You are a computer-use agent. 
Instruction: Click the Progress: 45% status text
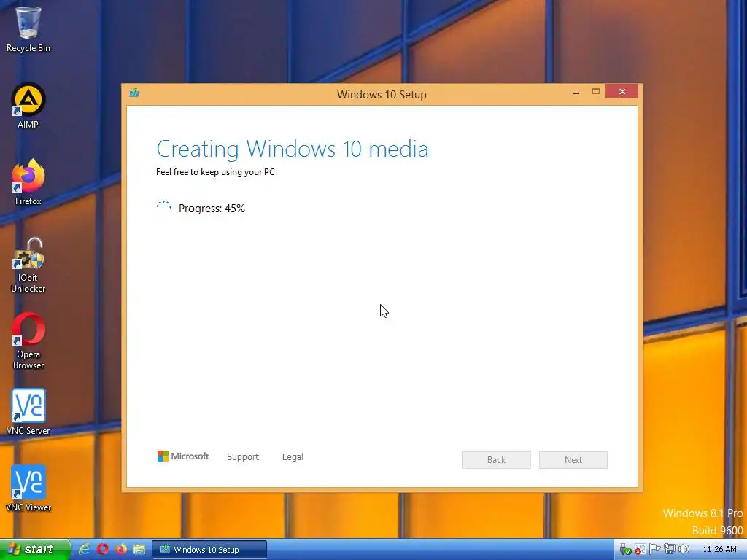tap(212, 208)
